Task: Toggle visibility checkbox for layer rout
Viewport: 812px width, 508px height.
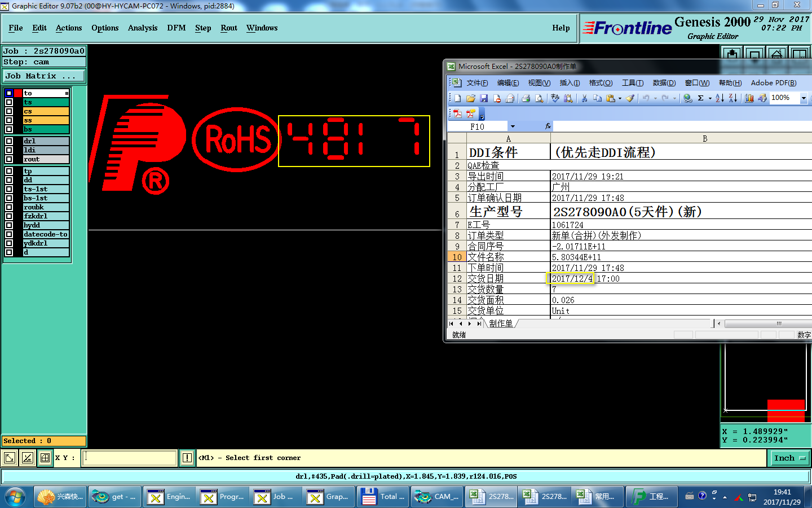Action: 9,159
